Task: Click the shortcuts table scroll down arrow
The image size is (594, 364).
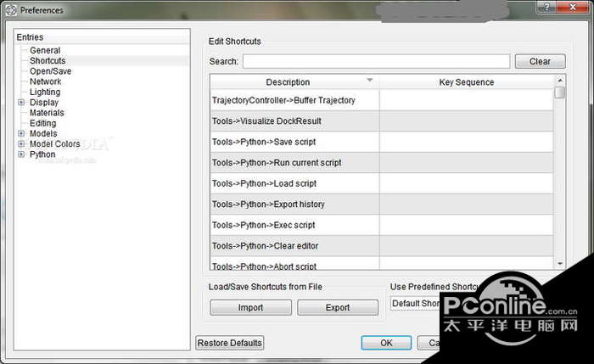Action: (x=560, y=263)
